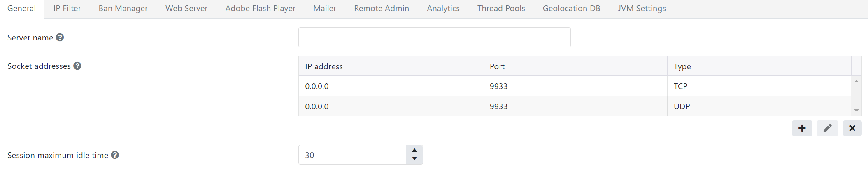Edit the selected socket address
Screen dimensions: 868x172
[x=827, y=128]
